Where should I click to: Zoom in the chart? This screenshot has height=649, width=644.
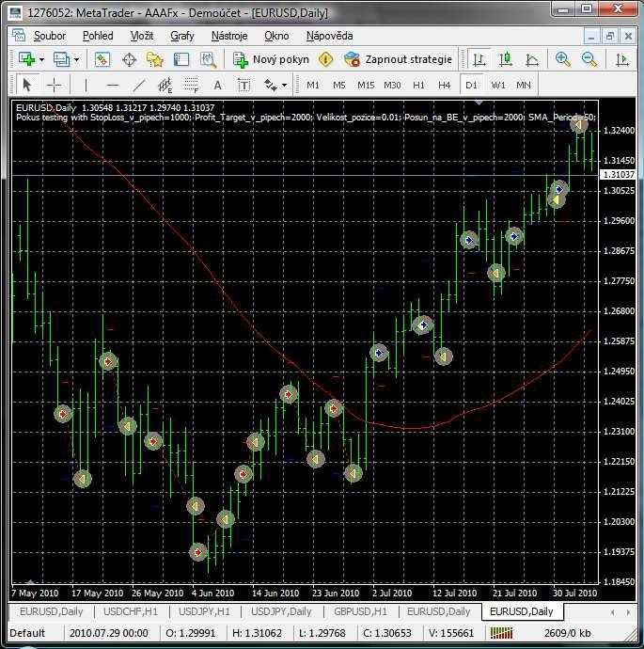[x=563, y=59]
